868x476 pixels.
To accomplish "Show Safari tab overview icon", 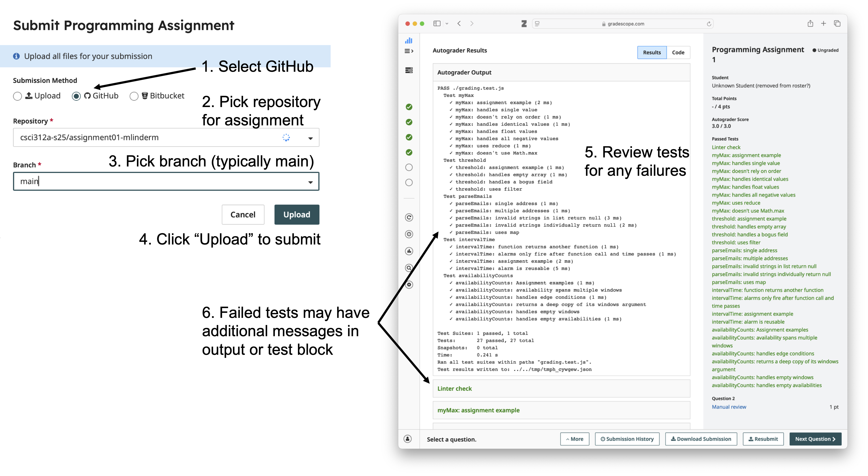I will tap(837, 23).
